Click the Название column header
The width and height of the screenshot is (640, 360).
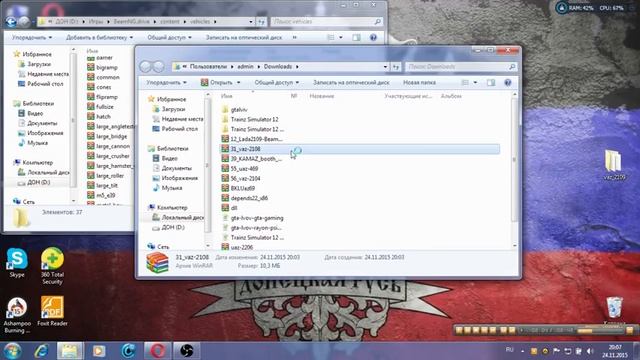pyautogui.click(x=322, y=96)
